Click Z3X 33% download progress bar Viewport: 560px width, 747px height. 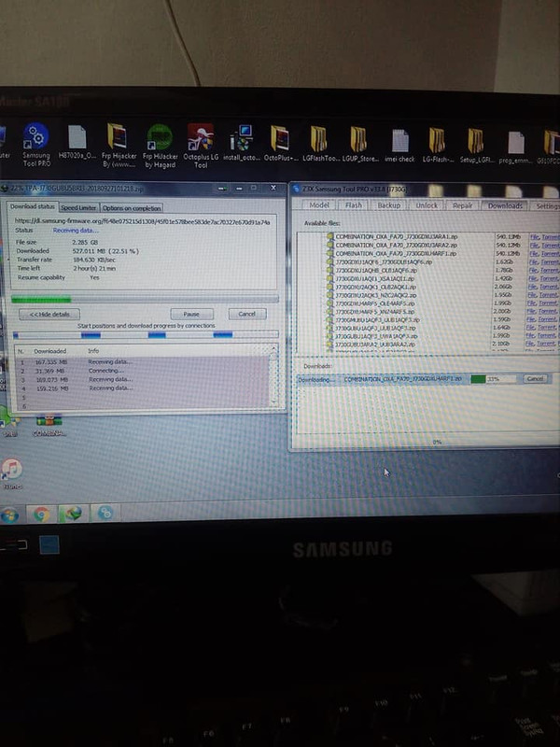click(x=493, y=379)
